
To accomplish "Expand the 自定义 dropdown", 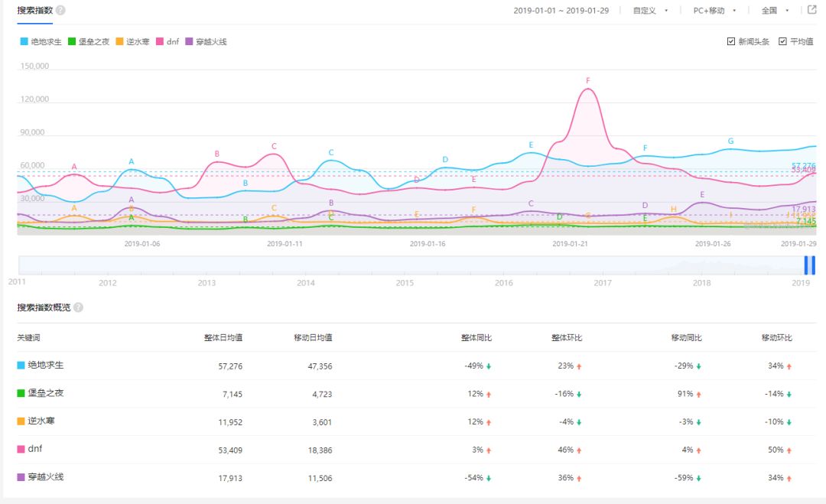I will tap(651, 10).
